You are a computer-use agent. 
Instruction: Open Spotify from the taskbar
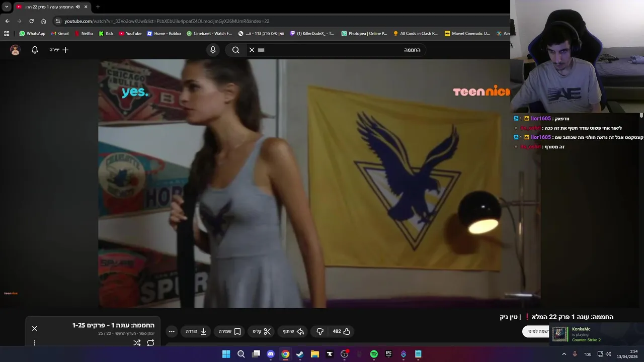tap(374, 354)
